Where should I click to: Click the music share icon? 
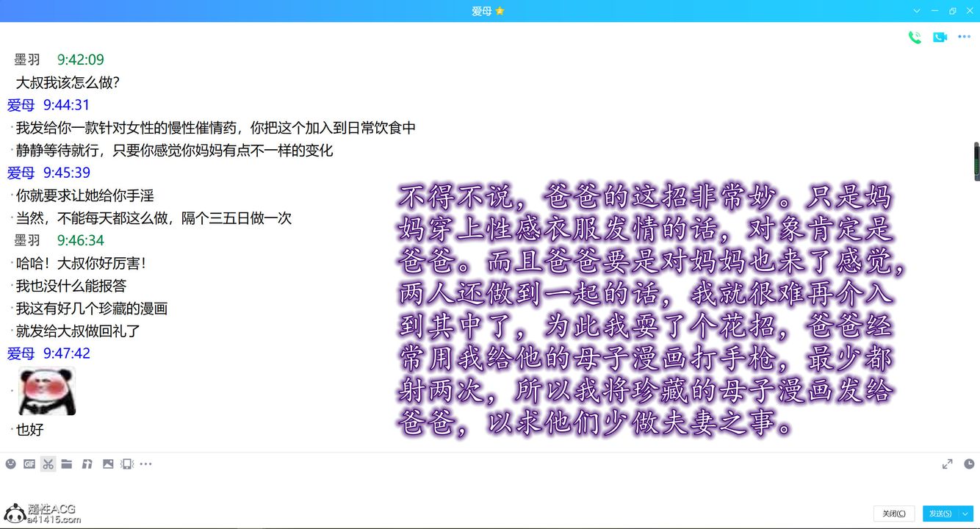click(87, 464)
